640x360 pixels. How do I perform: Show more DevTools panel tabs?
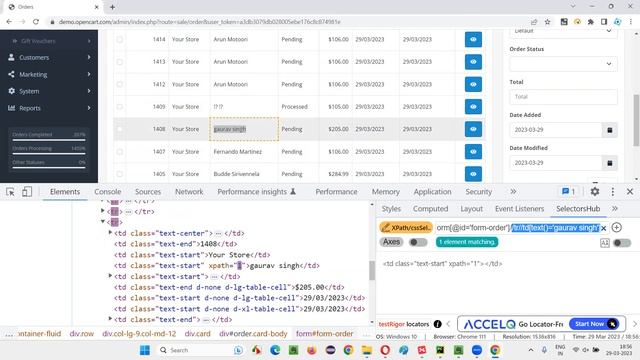[513, 191]
